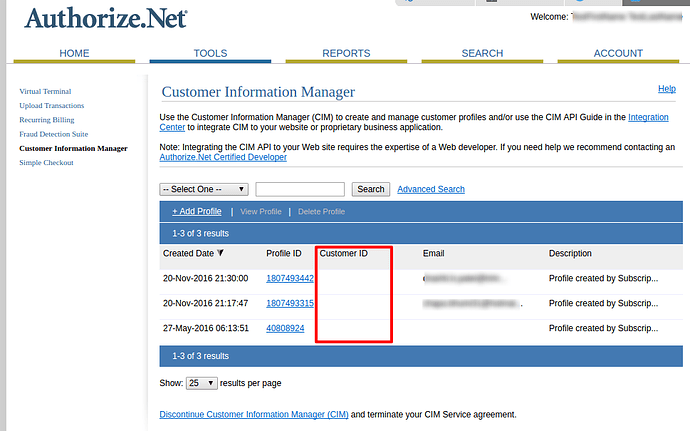The width and height of the screenshot is (690, 431).
Task: Click description of profile 1807493442 row
Action: [x=603, y=279]
